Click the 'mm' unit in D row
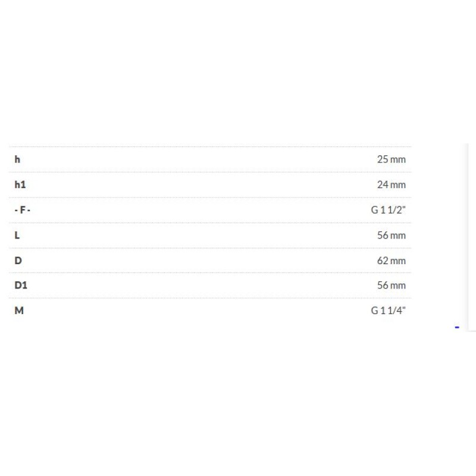Screen dimensions: 476x476 398,260
